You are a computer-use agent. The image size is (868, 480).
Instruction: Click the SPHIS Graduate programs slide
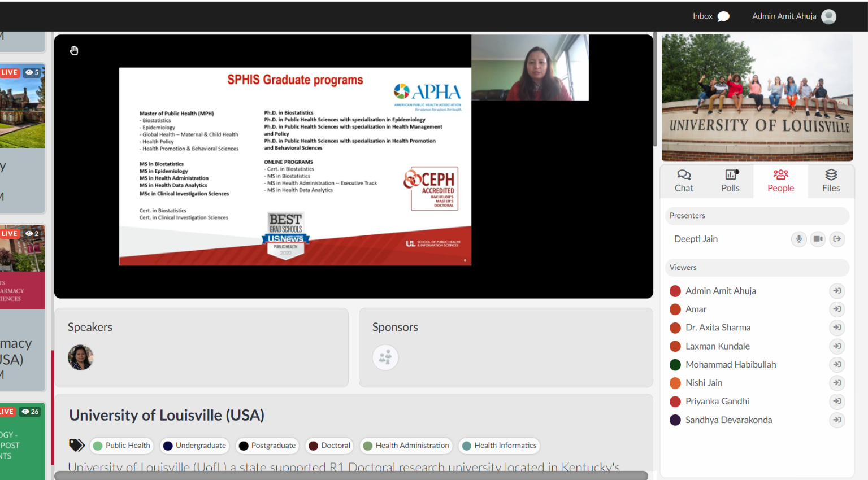point(295,167)
